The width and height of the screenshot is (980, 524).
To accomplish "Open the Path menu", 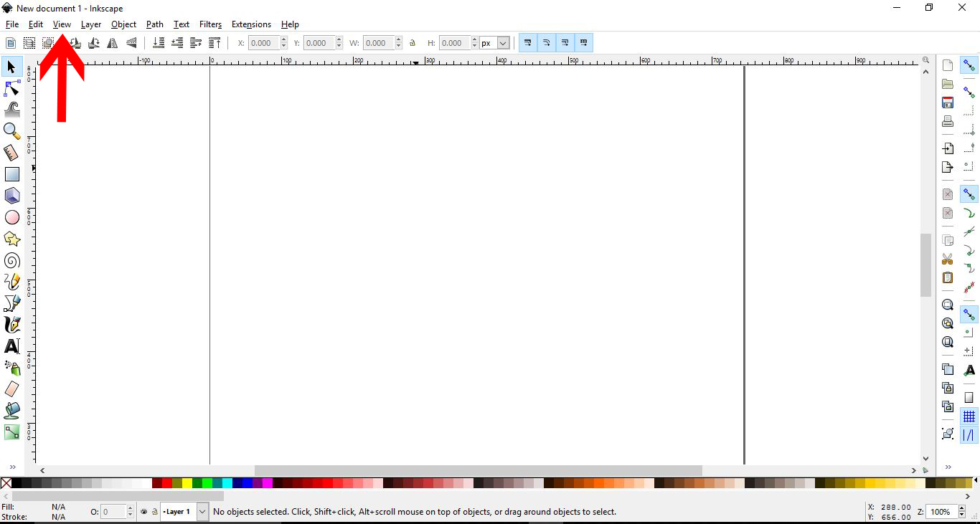I will pyautogui.click(x=154, y=24).
